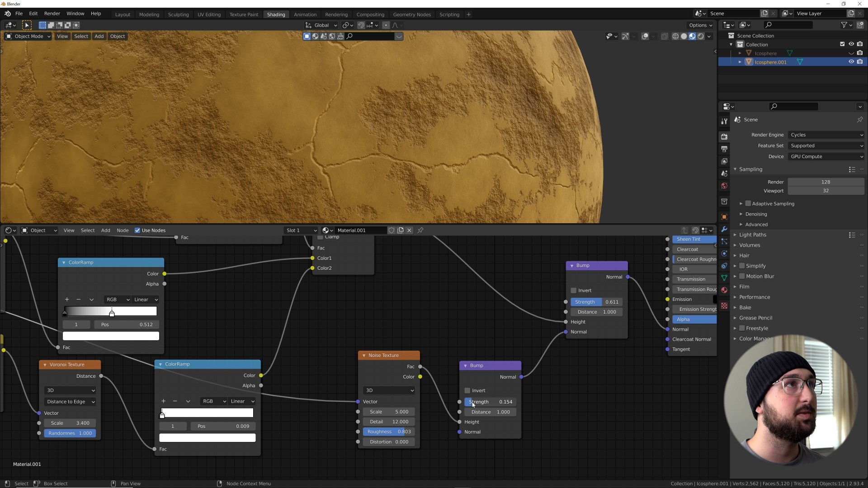Pin the node editor material

(420, 230)
